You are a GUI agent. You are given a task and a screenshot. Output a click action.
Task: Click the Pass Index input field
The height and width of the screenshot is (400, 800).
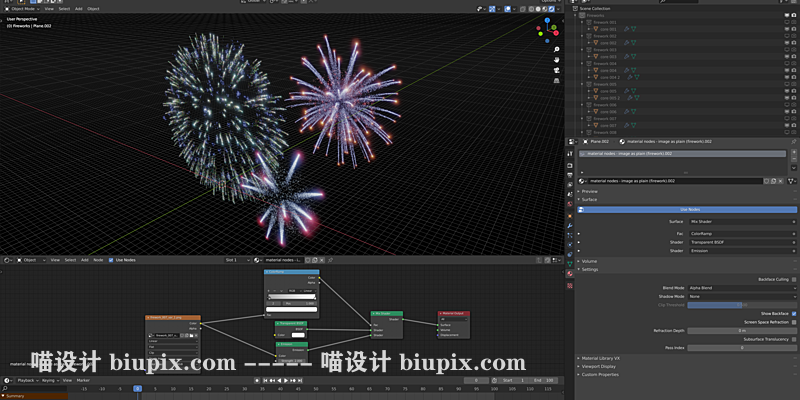tap(741, 347)
